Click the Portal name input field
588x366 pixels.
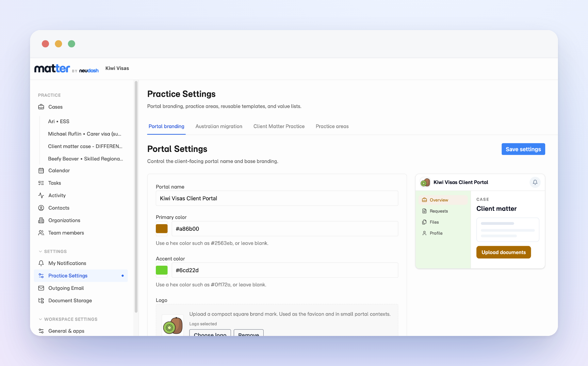tap(277, 198)
